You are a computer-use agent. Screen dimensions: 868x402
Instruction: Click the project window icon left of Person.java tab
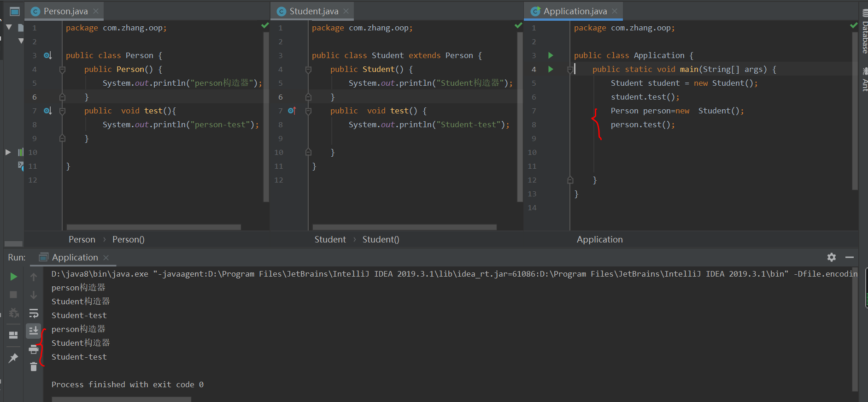point(15,12)
